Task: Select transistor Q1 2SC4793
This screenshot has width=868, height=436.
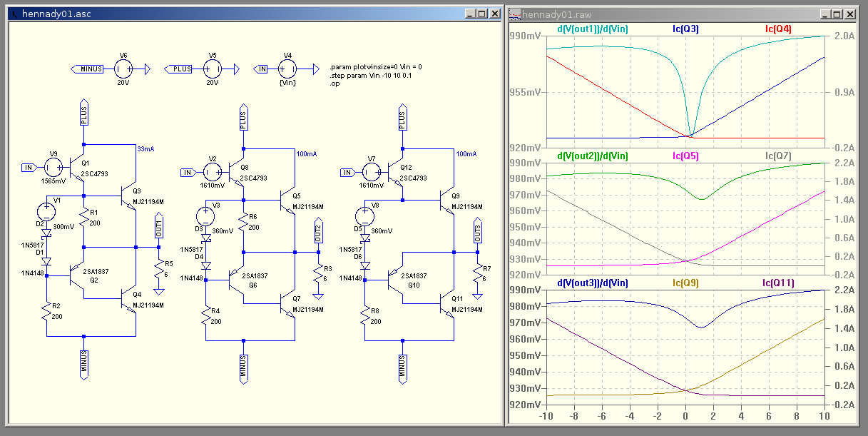Action: 77,168
